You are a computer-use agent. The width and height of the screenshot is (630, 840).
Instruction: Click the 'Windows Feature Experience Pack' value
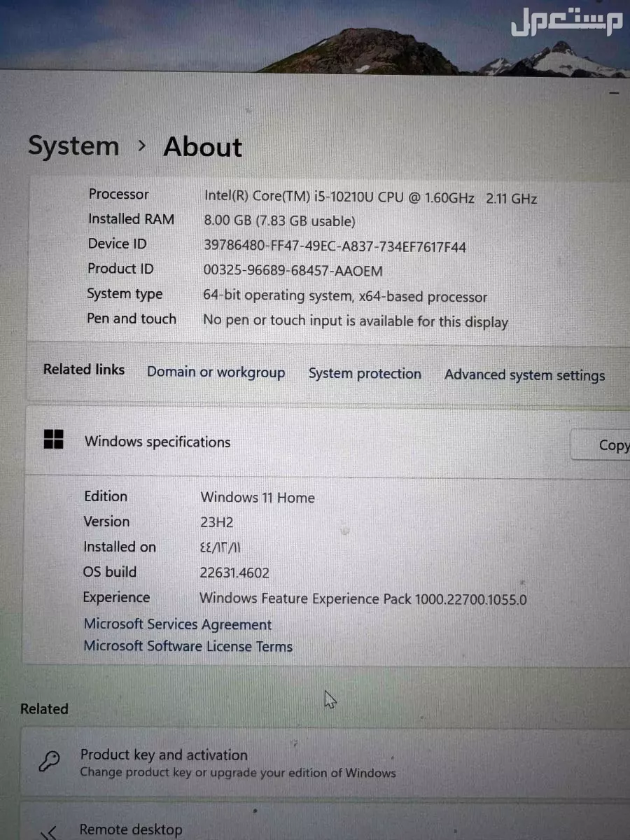tap(363, 599)
